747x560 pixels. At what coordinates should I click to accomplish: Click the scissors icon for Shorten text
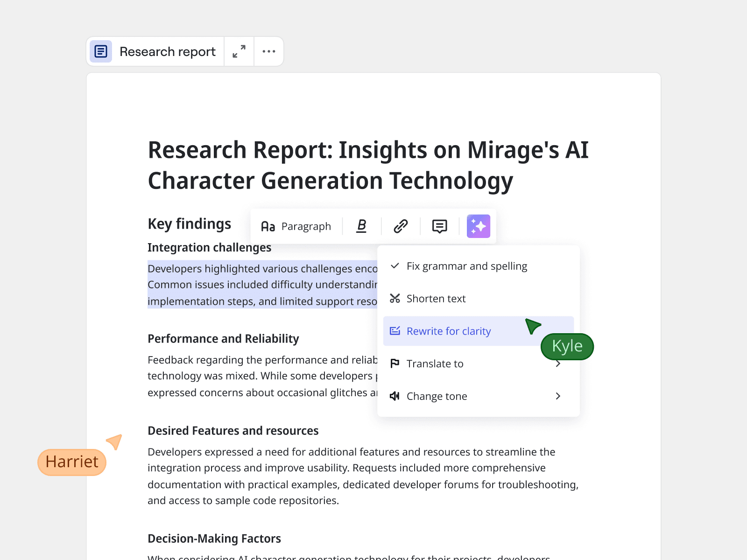click(x=395, y=298)
